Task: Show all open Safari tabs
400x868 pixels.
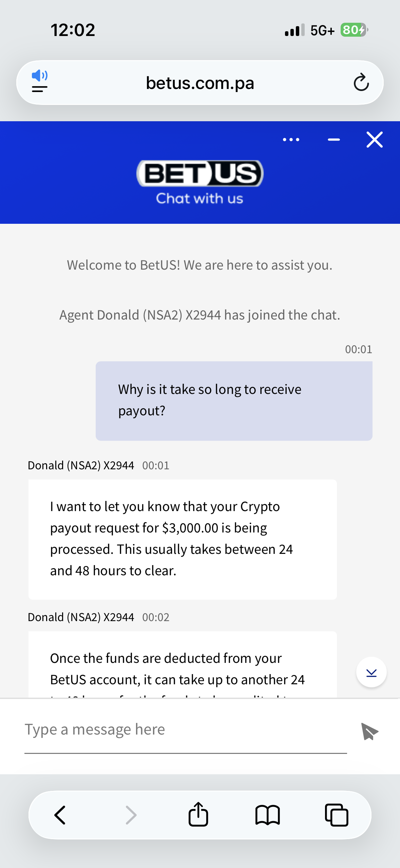Action: tap(337, 815)
